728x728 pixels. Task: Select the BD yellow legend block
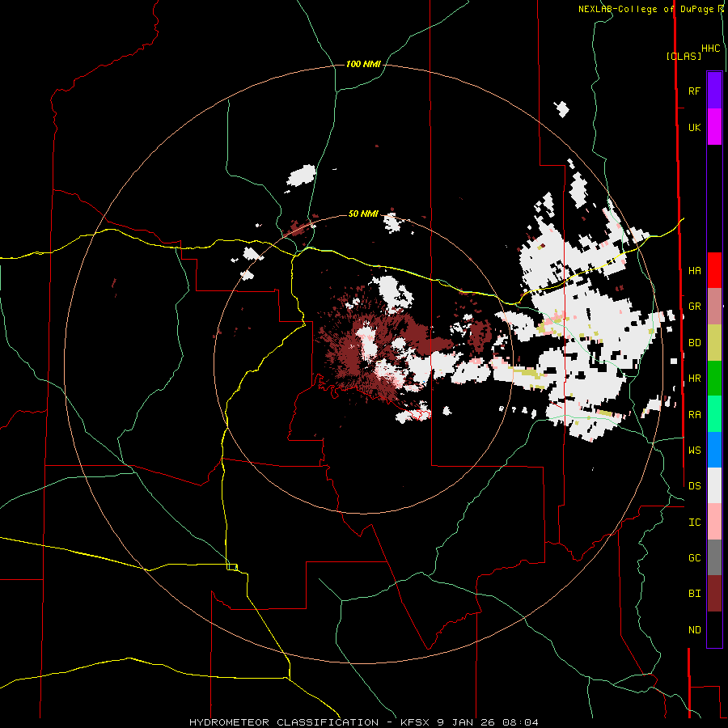(x=714, y=343)
